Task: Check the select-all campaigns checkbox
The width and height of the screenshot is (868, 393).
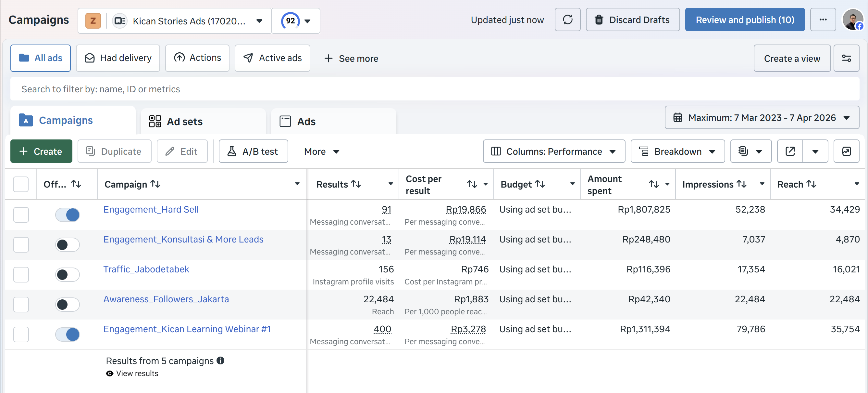Action: [21, 184]
